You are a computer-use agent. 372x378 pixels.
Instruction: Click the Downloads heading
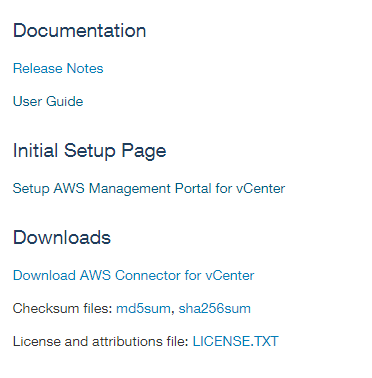coord(62,237)
